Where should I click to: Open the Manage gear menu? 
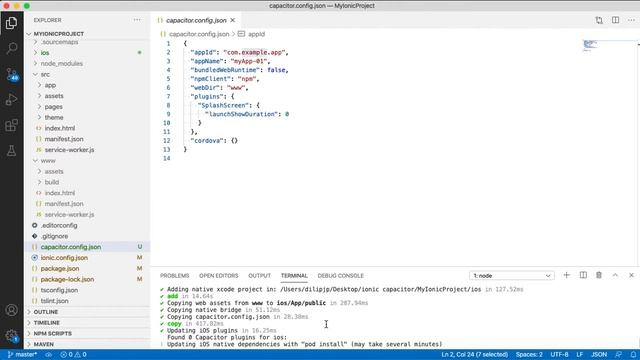click(11, 336)
